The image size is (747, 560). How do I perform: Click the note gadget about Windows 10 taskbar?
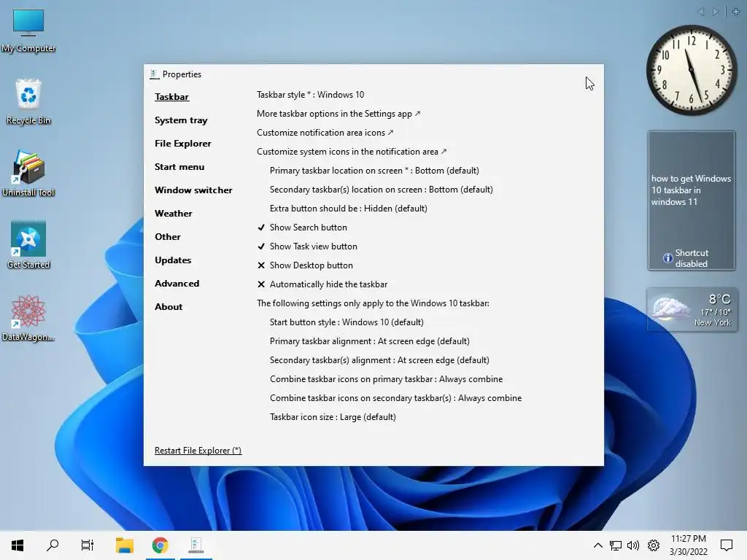click(x=692, y=201)
